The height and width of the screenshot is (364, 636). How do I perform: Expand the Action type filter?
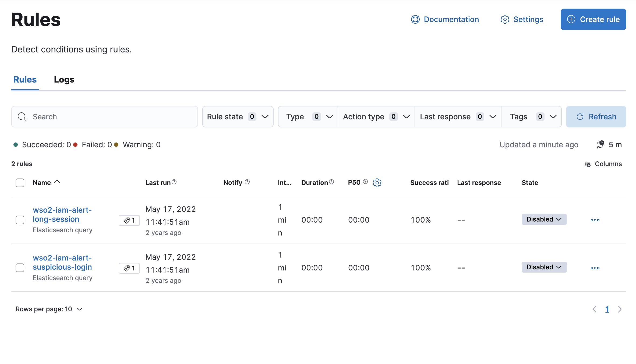tap(376, 117)
